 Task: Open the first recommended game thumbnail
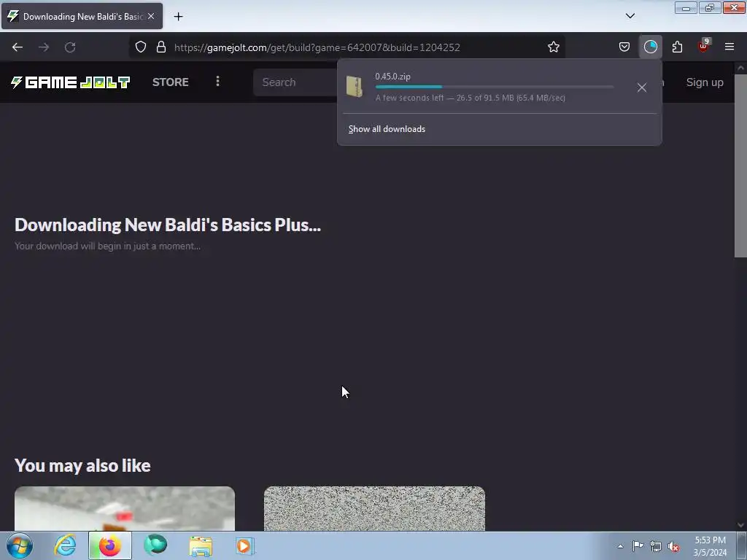[125, 508]
